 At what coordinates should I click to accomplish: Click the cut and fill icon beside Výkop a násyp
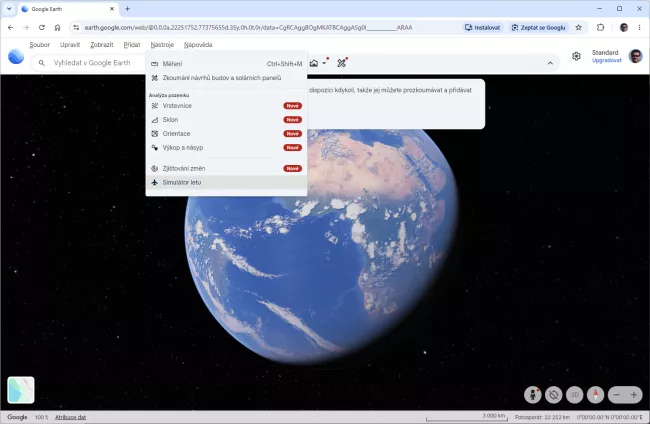click(x=155, y=148)
